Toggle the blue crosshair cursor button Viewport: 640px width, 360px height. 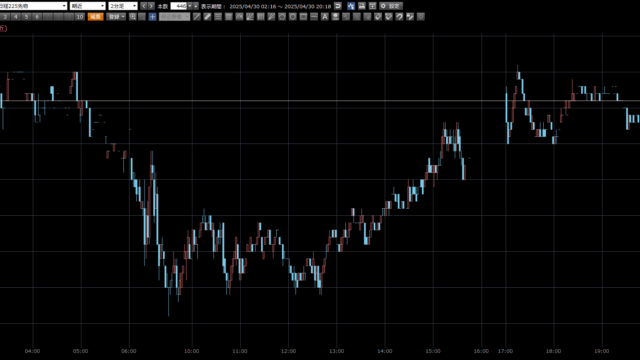(152, 17)
